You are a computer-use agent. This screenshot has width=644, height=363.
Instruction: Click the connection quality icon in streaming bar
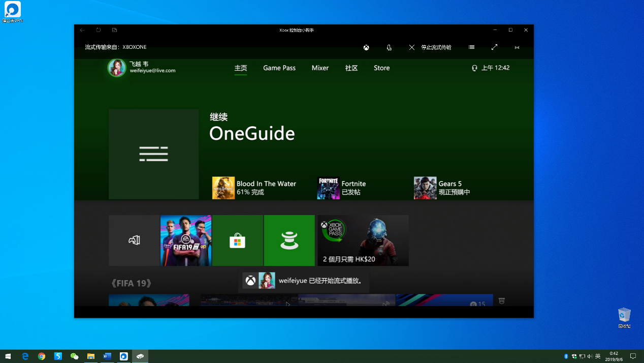[517, 47]
